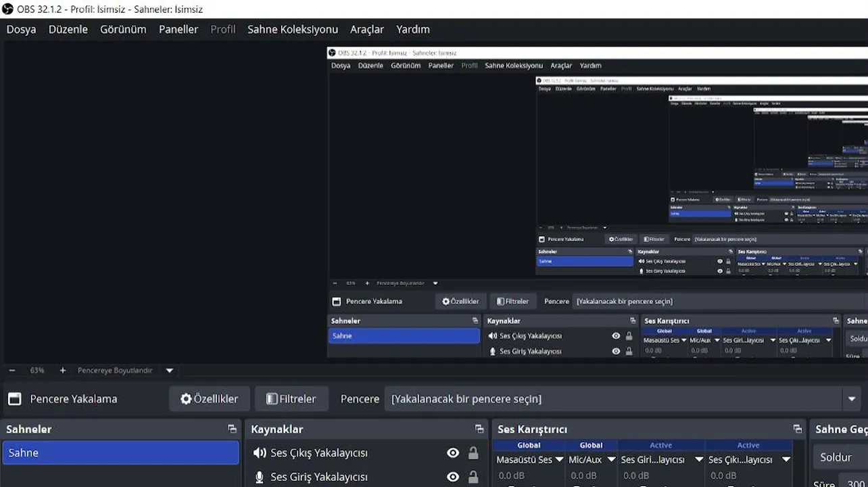Open the Soldur transition dropdown
Viewport: 868px width, 487px height.
tap(840, 457)
